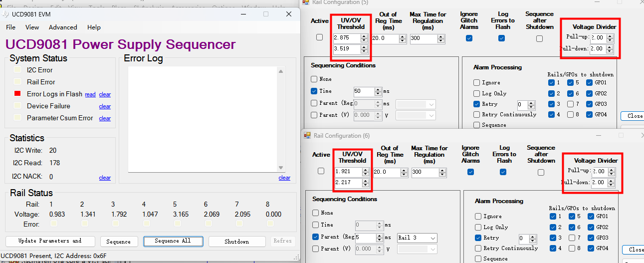Click Pull-down 2.00 stepper in Rail Configuration (6)
The height and width of the screenshot is (263, 644).
point(612,182)
